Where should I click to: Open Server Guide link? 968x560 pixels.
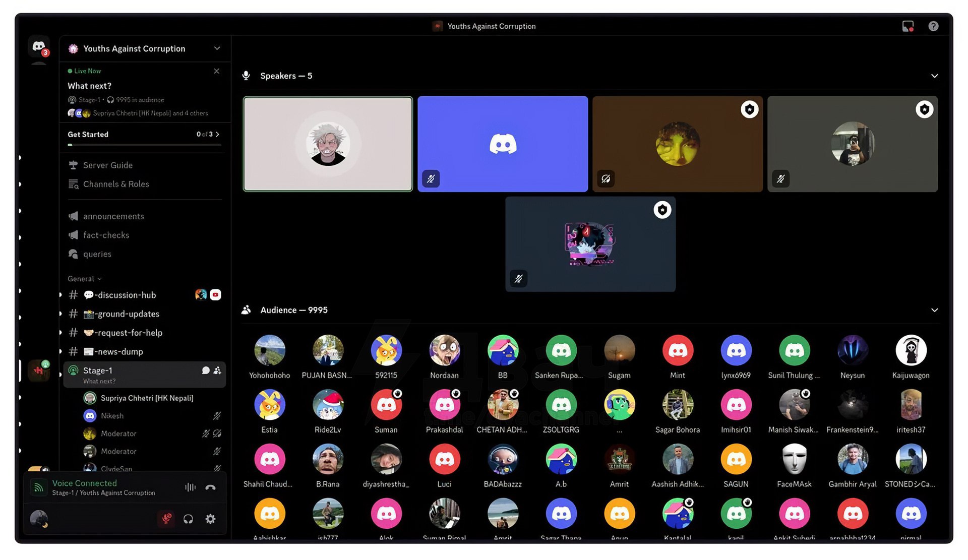tap(107, 165)
